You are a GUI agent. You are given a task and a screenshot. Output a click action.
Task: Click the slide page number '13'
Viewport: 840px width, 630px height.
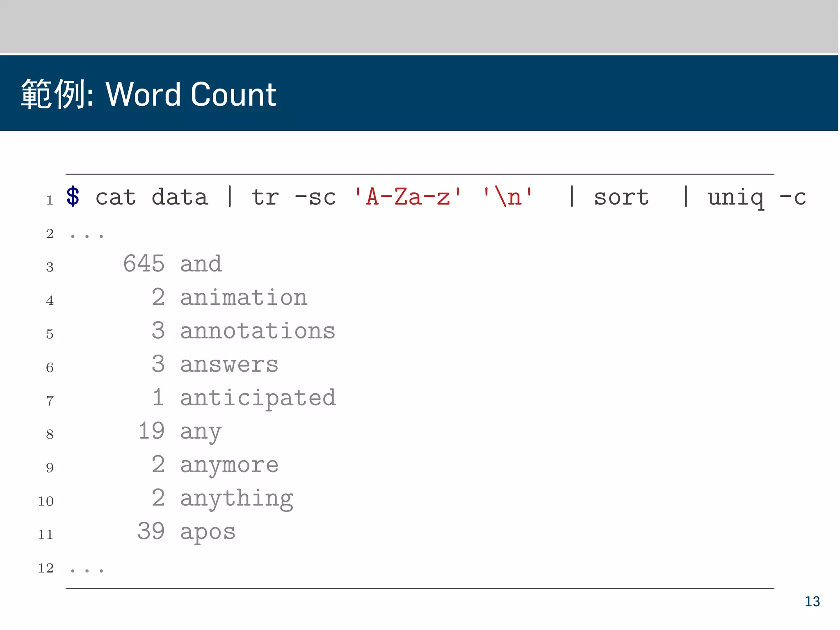812,601
